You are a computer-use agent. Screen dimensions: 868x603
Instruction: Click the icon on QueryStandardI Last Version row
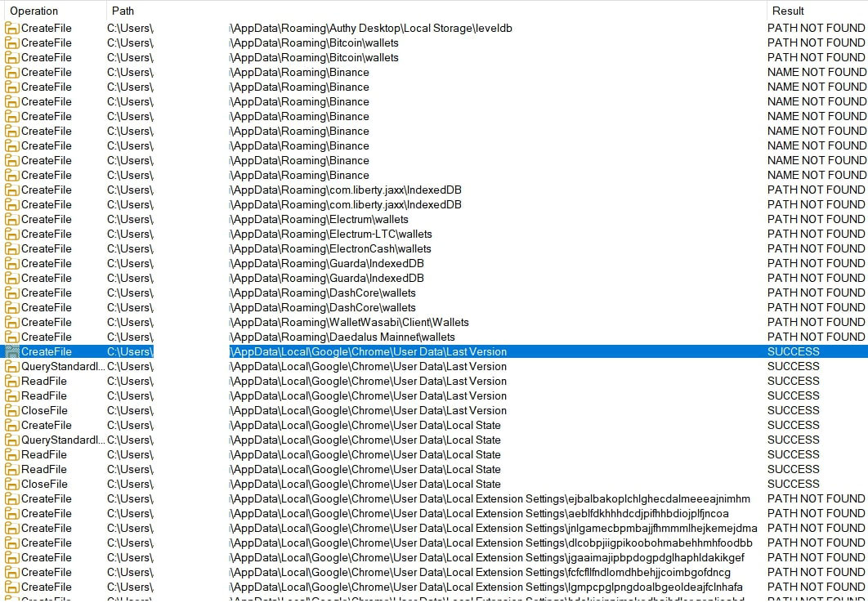[12, 366]
